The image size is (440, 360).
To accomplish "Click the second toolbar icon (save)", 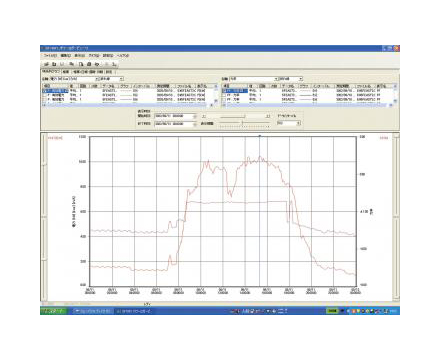I will (54, 64).
